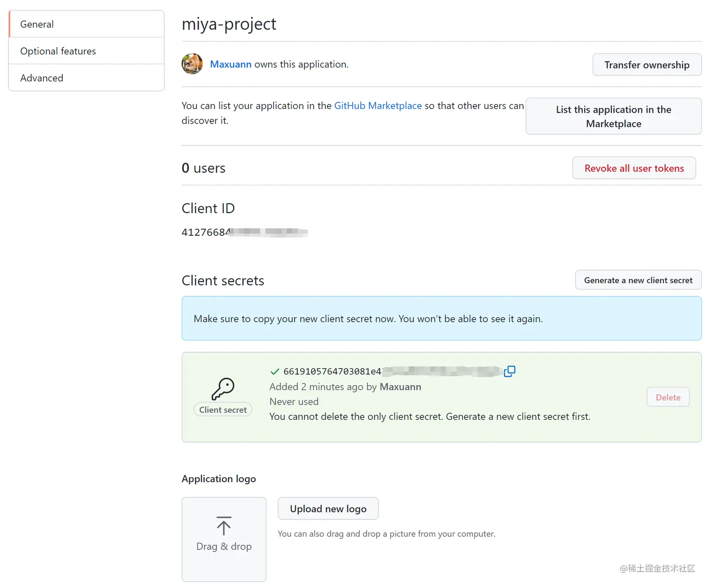
Task: Click the miya-project application title
Action: [x=229, y=24]
